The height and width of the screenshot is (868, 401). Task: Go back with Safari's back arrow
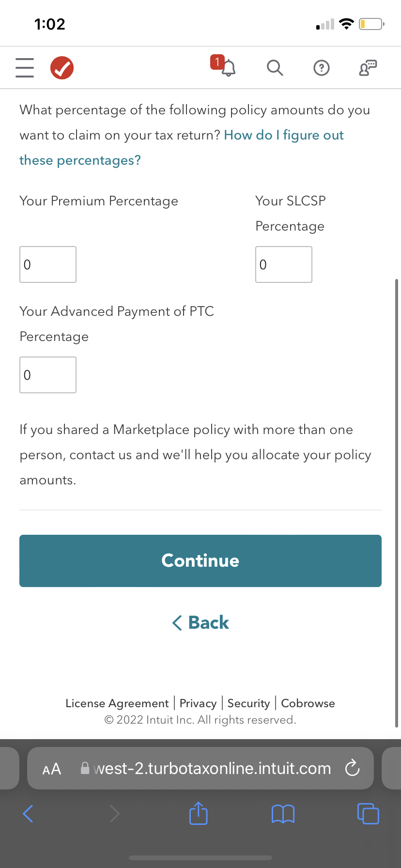pos(28,814)
